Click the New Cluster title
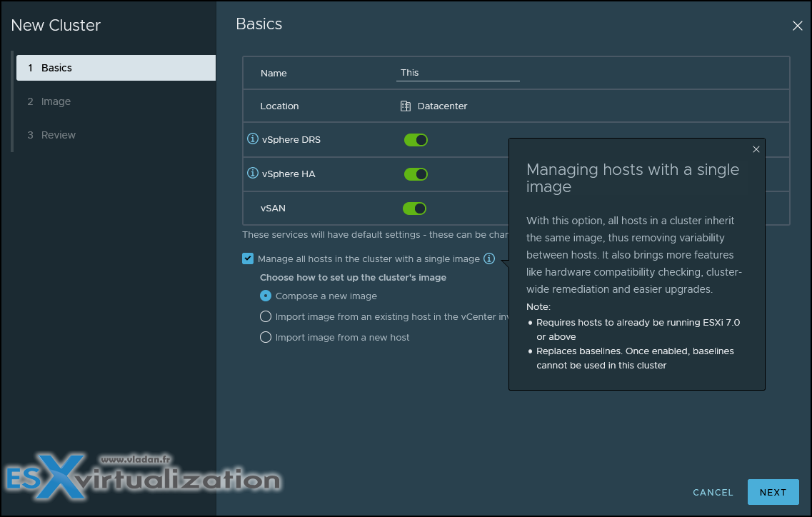Viewport: 812px width, 517px height. click(x=56, y=26)
